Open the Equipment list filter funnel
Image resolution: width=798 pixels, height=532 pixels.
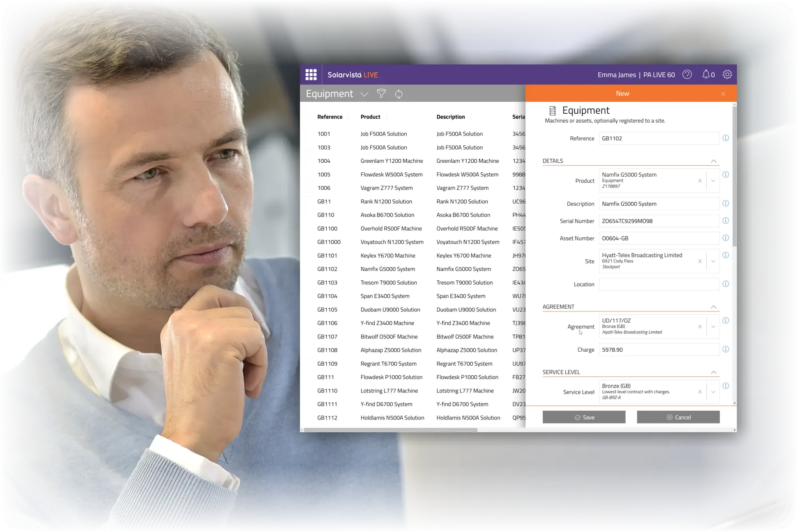(x=381, y=94)
